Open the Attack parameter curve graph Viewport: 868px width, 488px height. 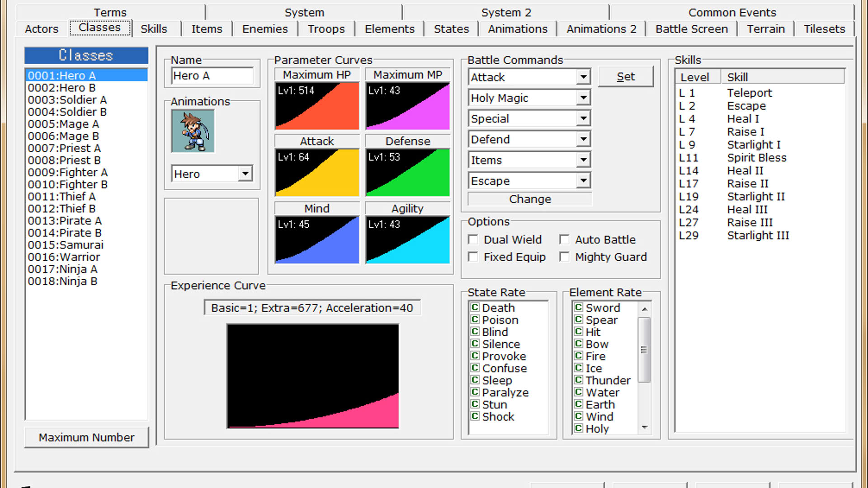click(317, 173)
